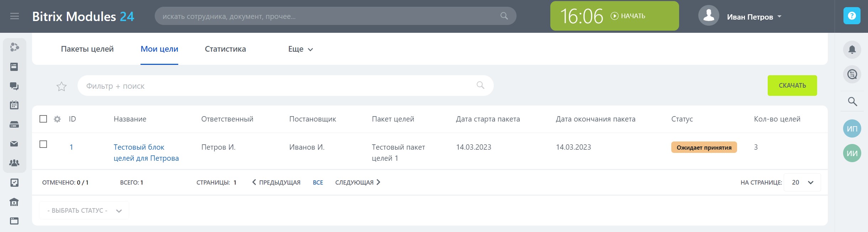Click the blue help question icon

coord(852,16)
